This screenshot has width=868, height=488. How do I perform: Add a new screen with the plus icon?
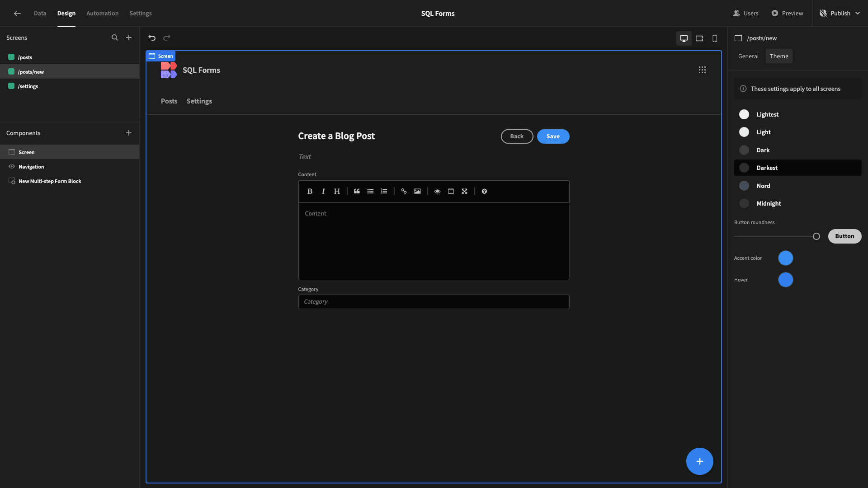click(x=129, y=38)
